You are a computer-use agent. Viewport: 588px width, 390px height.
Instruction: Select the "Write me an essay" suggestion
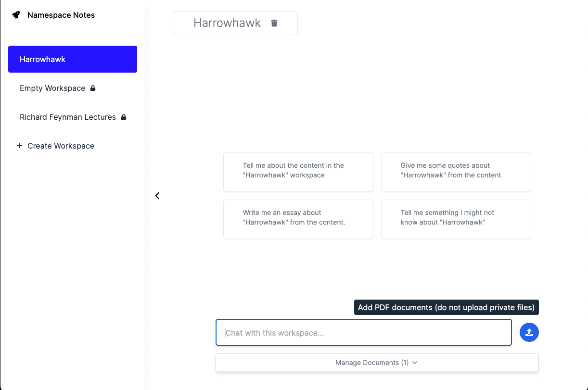[x=298, y=219]
